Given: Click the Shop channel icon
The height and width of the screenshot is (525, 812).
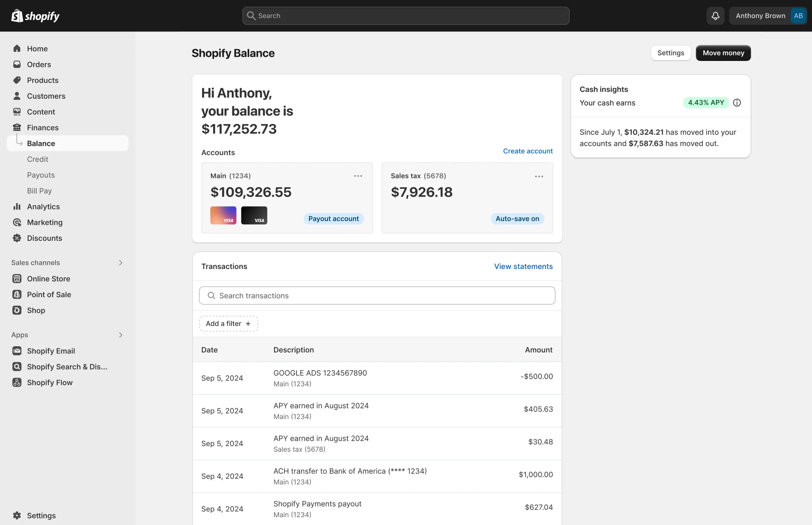Looking at the screenshot, I should coord(17,310).
